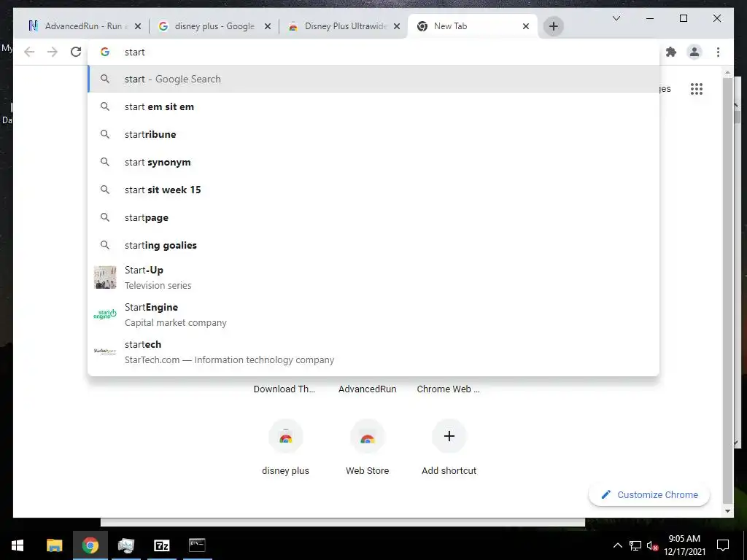This screenshot has width=747, height=560.
Task: Open the Start-Up Television series suggestion
Action: (374, 277)
